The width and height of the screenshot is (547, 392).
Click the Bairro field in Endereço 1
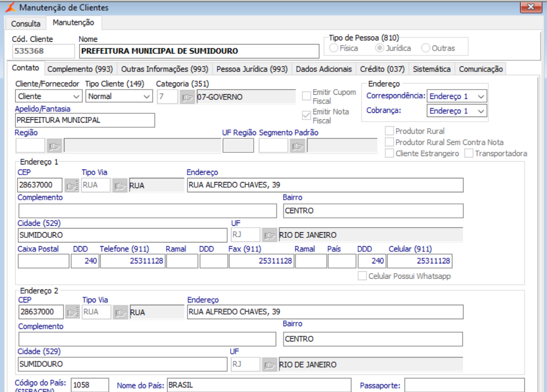(x=373, y=211)
